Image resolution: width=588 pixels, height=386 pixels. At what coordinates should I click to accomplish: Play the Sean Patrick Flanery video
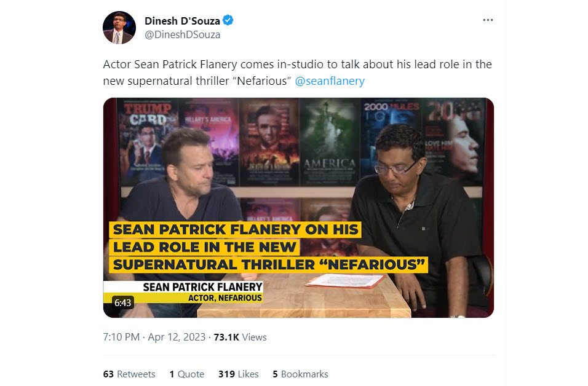pos(298,208)
